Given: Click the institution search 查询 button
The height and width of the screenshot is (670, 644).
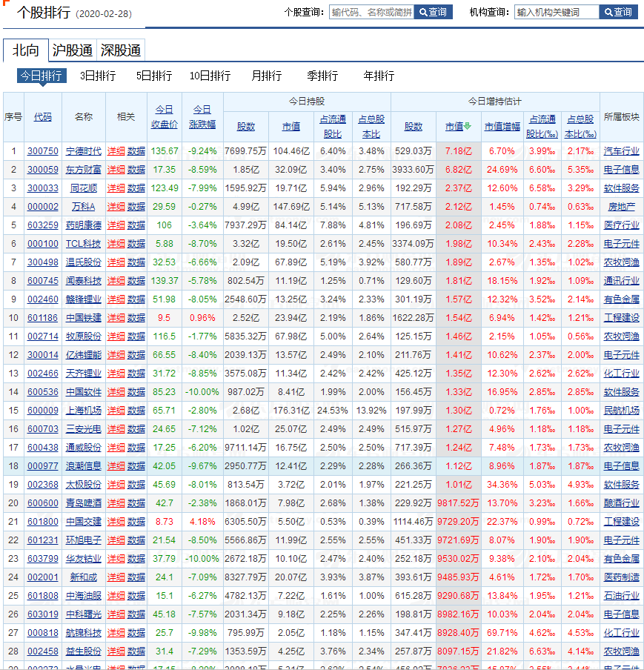Looking at the screenshot, I should [618, 12].
